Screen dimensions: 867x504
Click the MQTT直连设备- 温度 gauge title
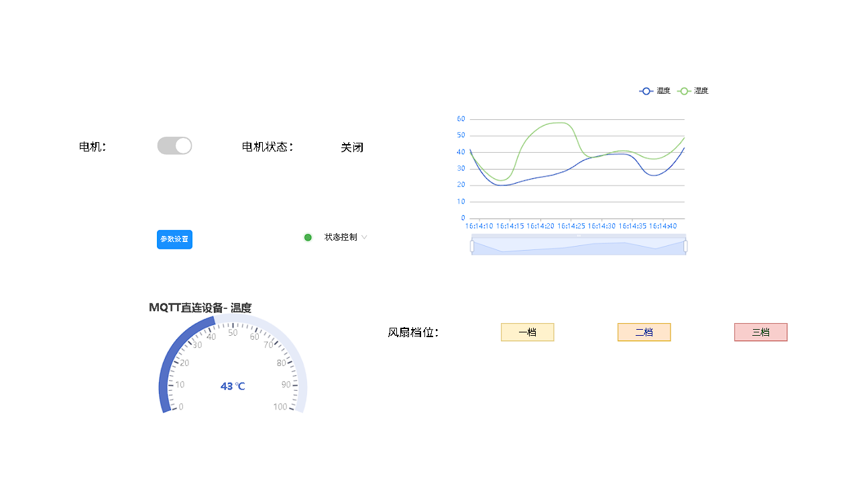tap(200, 308)
